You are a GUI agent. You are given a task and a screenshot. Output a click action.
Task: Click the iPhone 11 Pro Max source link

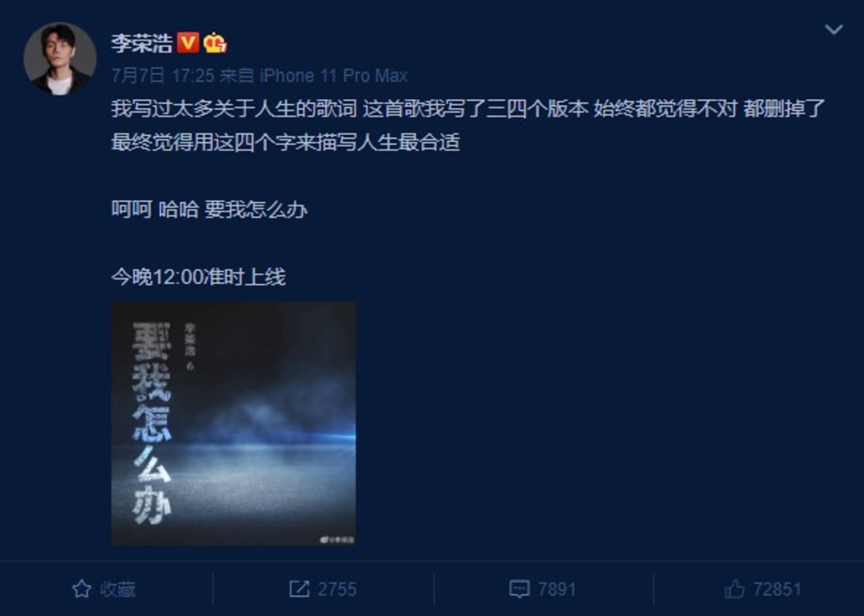(334, 76)
